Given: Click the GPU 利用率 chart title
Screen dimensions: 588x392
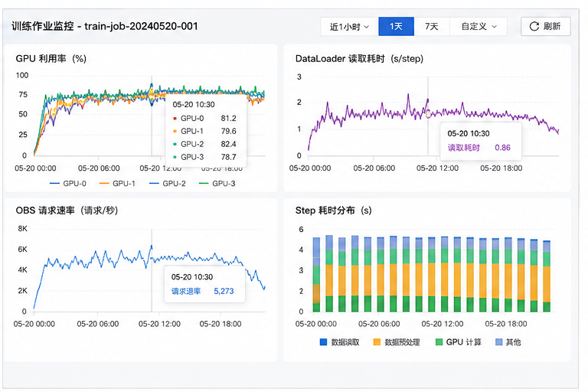Looking at the screenshot, I should tap(51, 58).
